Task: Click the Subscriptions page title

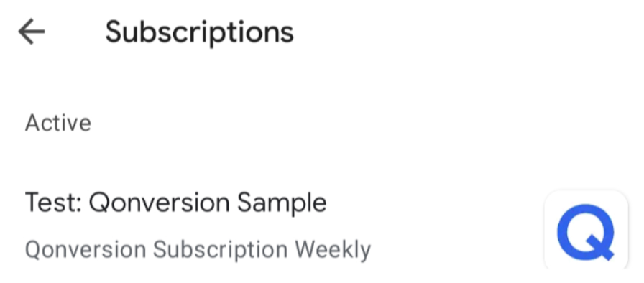Action: 200,32
